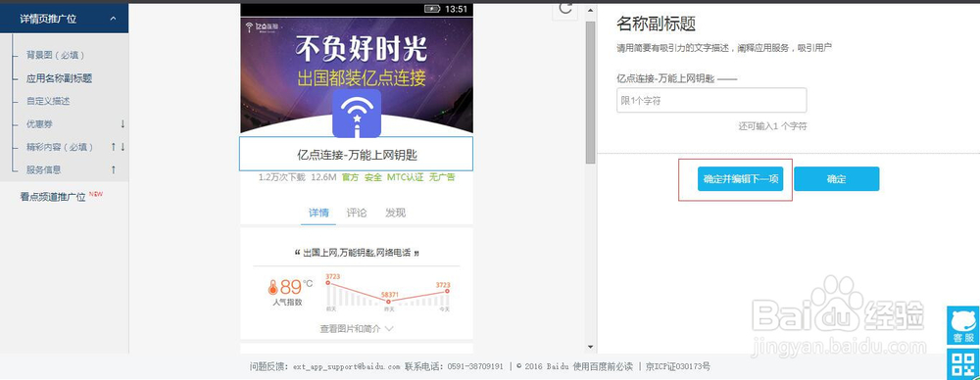This screenshot has height=380, width=980.
Task: Click the 确定 button
Action: point(836,179)
